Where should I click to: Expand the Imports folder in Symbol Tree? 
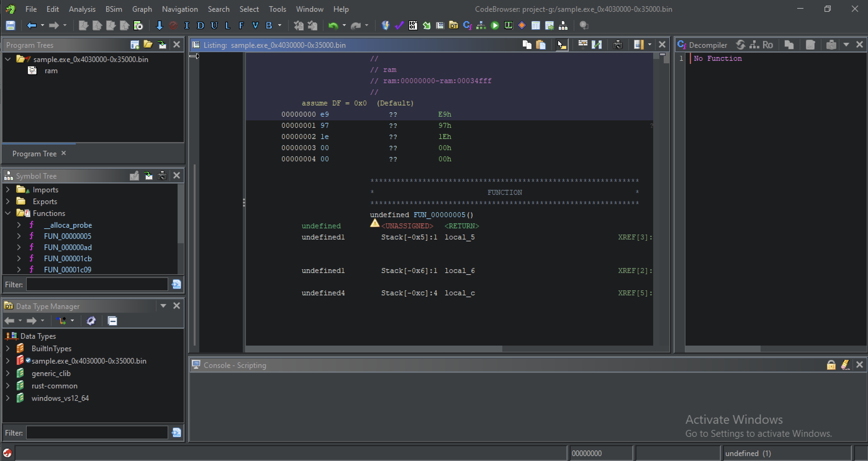coord(8,190)
